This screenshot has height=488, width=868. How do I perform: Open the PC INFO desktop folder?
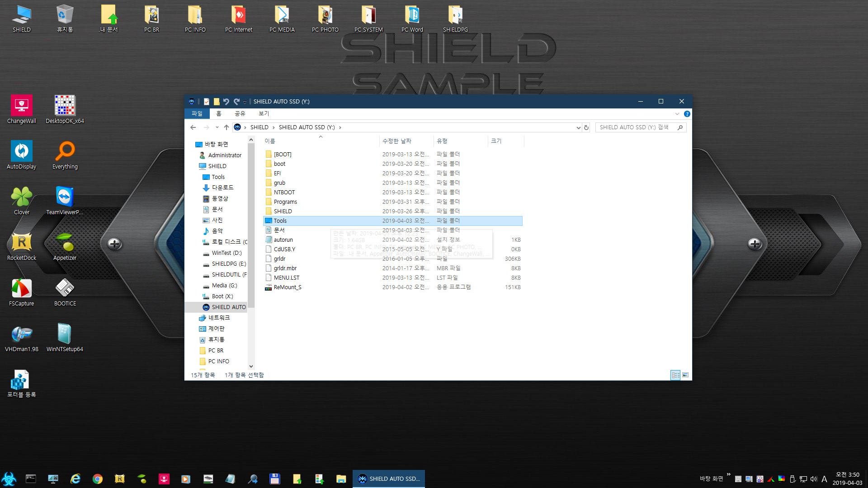click(195, 19)
